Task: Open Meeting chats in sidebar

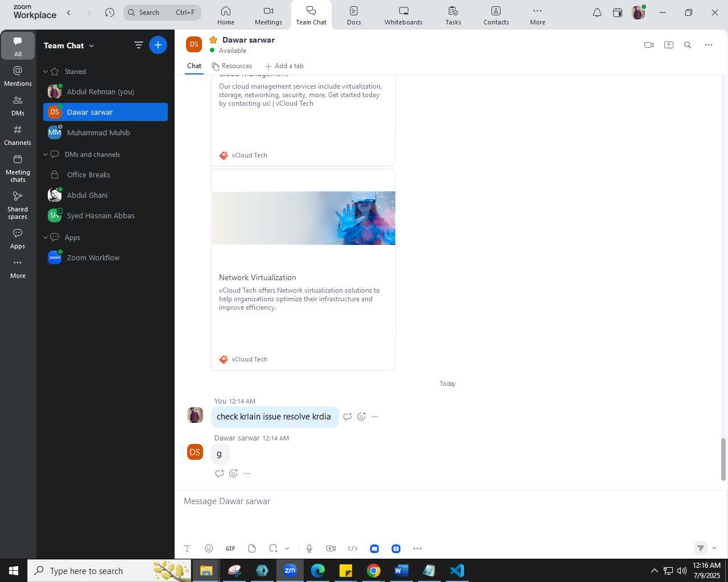Action: [x=18, y=169]
